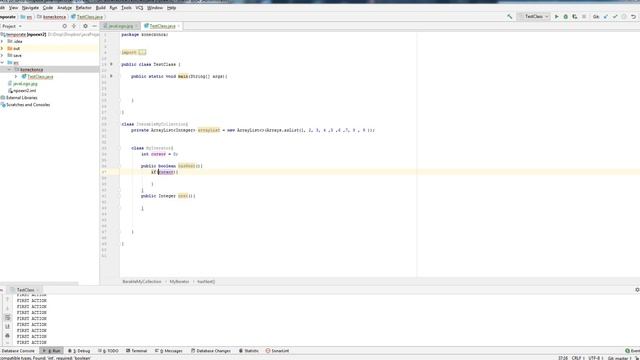Click the Revert undo arrow icon
This screenshot has height=360, width=640.
(x=633, y=17)
